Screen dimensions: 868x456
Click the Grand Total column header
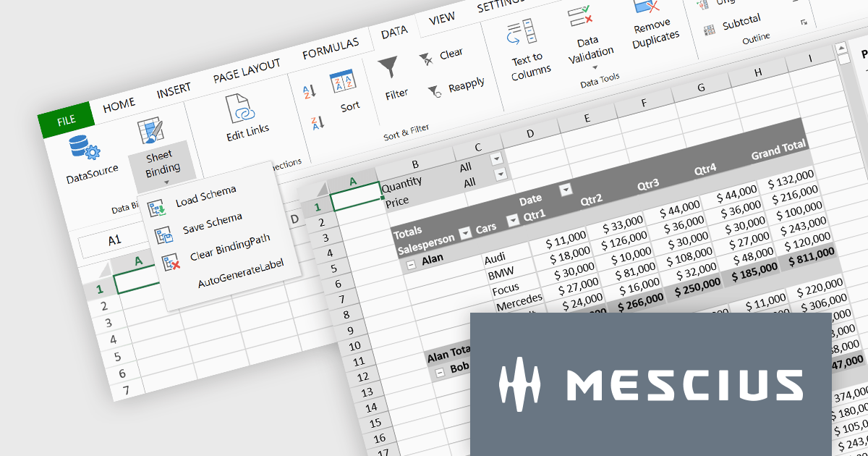[x=778, y=150]
